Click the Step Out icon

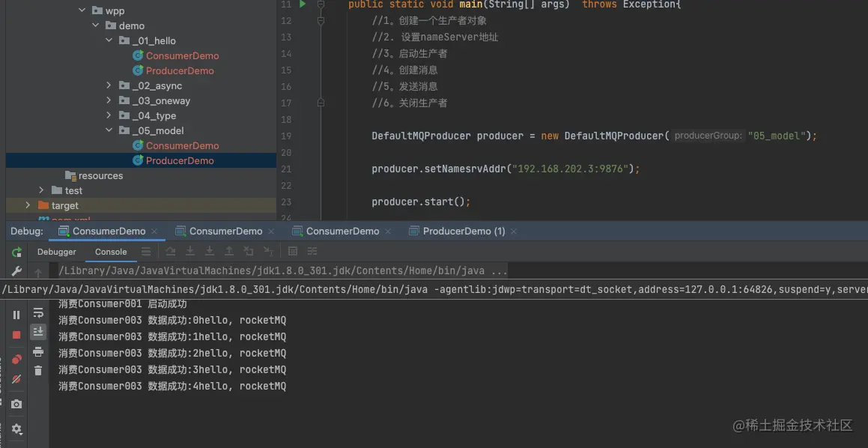click(228, 252)
